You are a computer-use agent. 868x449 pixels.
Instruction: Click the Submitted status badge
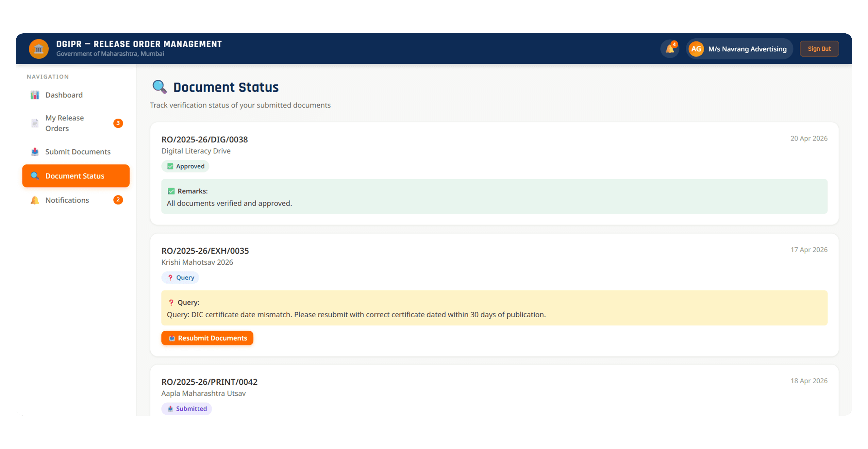tap(186, 408)
